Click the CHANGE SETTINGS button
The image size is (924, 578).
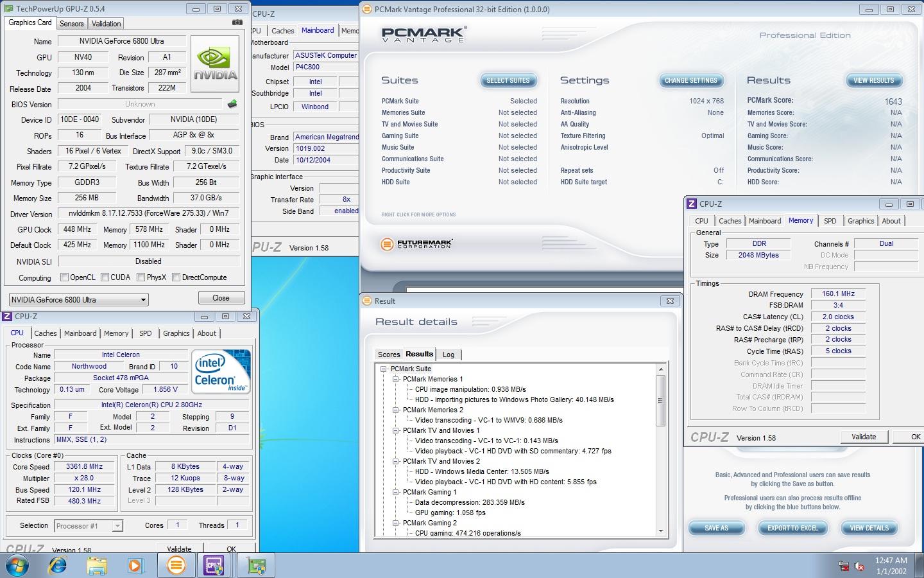coord(690,80)
